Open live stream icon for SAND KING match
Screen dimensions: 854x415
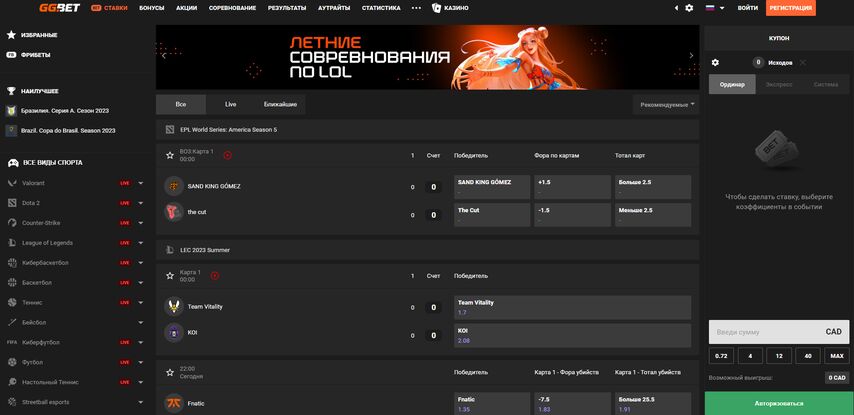point(228,155)
